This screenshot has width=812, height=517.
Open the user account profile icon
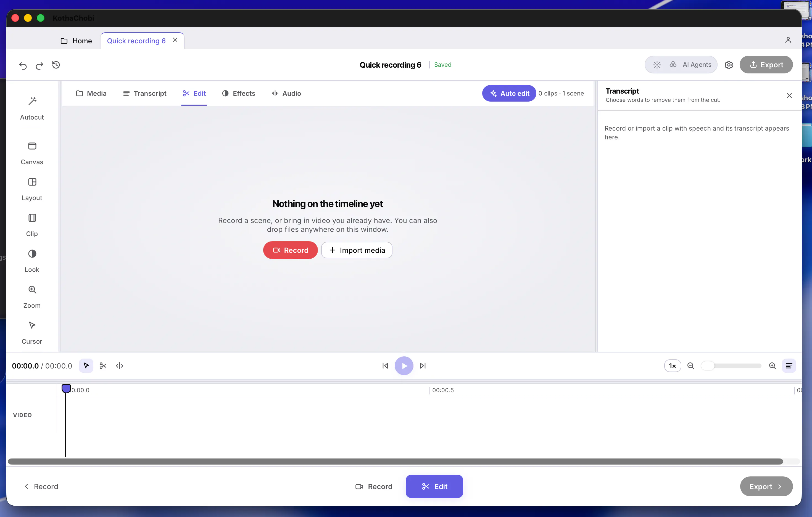(788, 40)
